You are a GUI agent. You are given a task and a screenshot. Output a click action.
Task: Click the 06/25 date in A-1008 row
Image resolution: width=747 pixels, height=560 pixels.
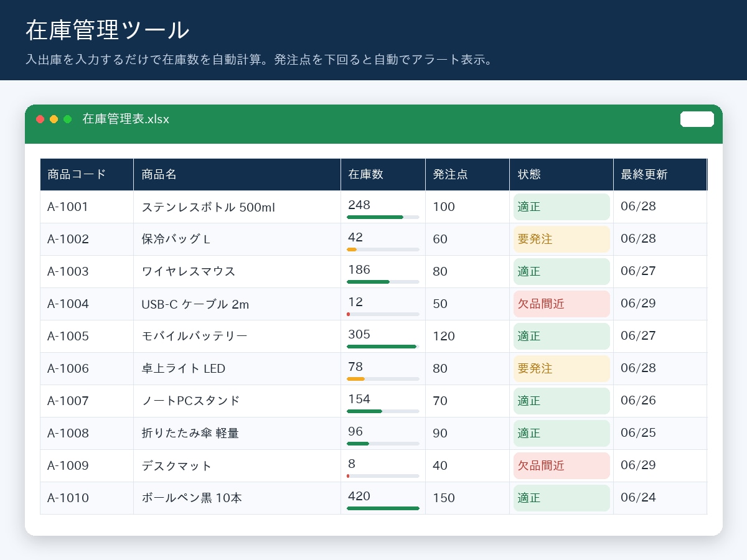[639, 433]
